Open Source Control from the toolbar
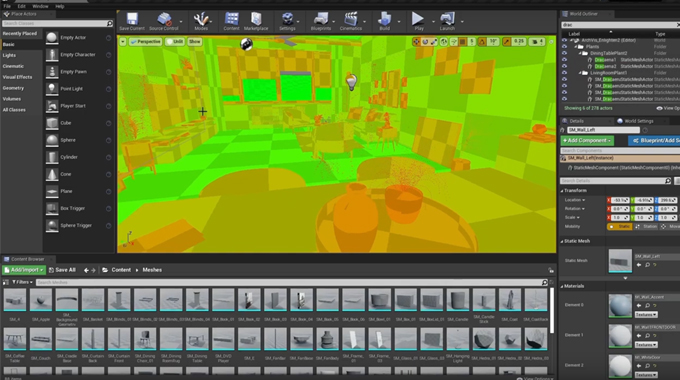680x380 pixels. tap(163, 21)
